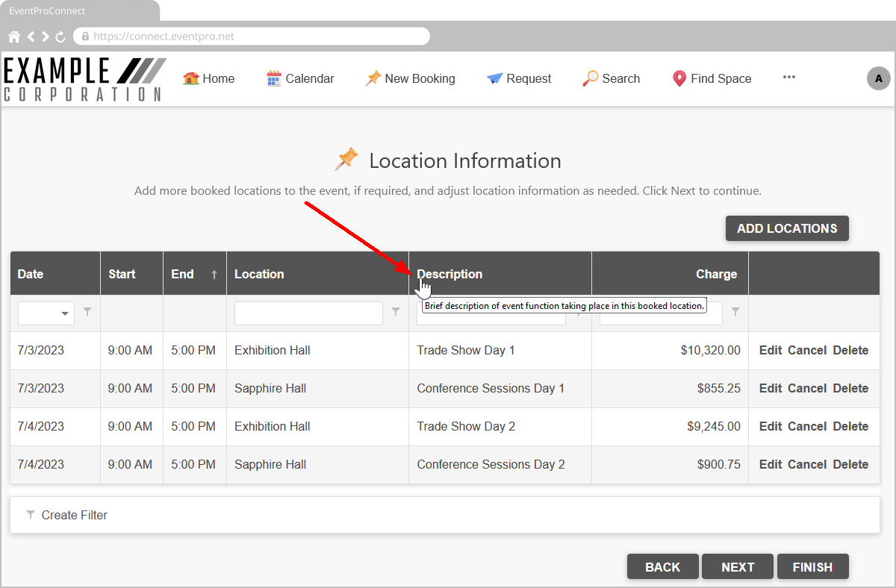Open the New Booking menu item

[x=410, y=78]
